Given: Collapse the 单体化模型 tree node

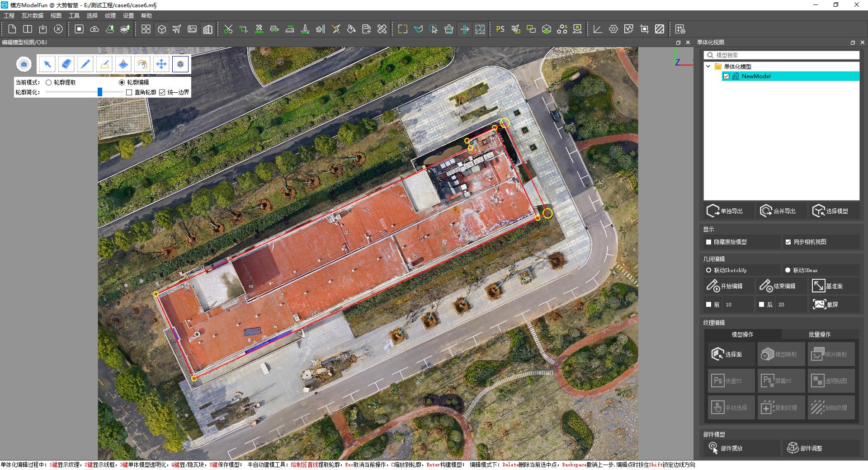Looking at the screenshot, I should pos(708,66).
